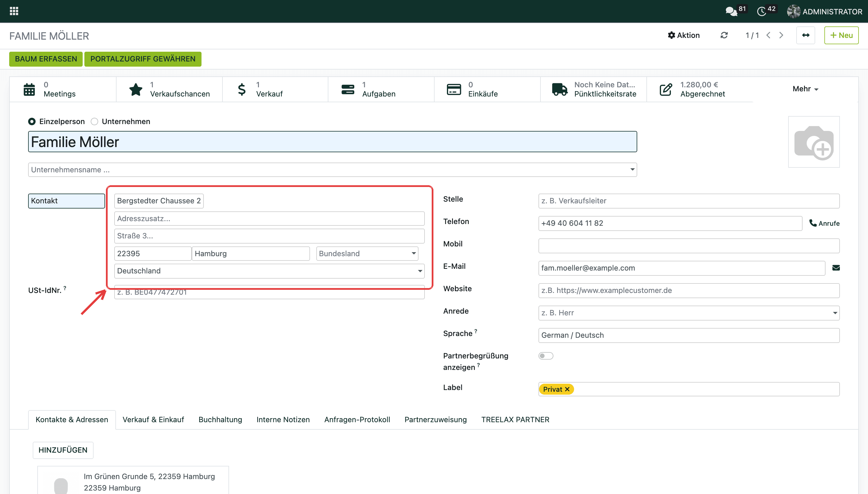Click the Sprache German / Deutsch field
This screenshot has width=868, height=494.
click(x=689, y=335)
